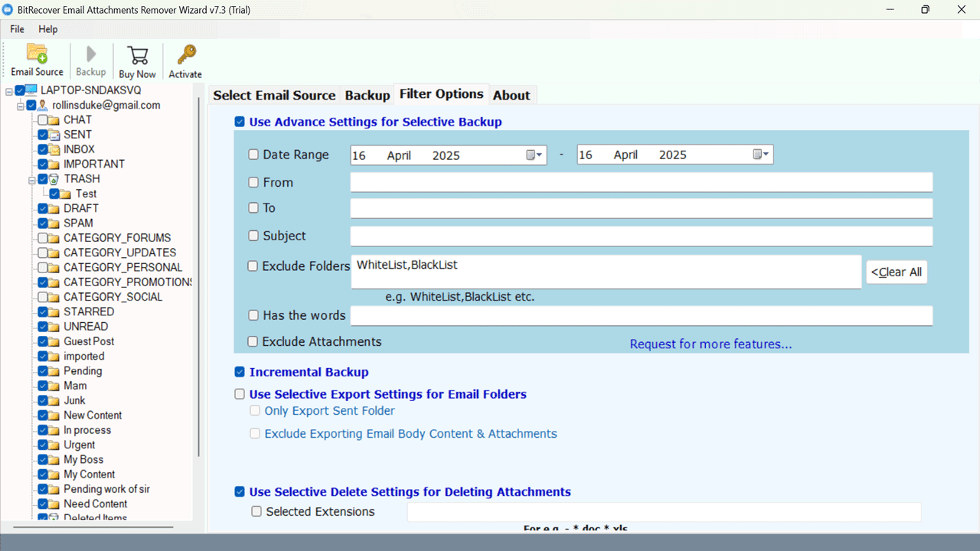This screenshot has width=980, height=551.
Task: Click into the From text field
Action: tap(642, 182)
